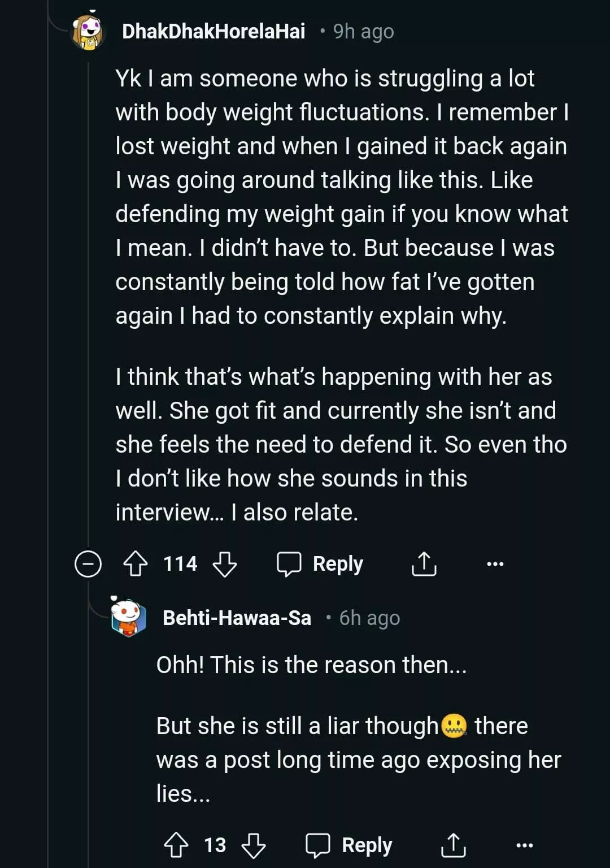This screenshot has height=868, width=610.
Task: Open Behti-Hawaa-Sa's user profile
Action: pyautogui.click(x=237, y=618)
